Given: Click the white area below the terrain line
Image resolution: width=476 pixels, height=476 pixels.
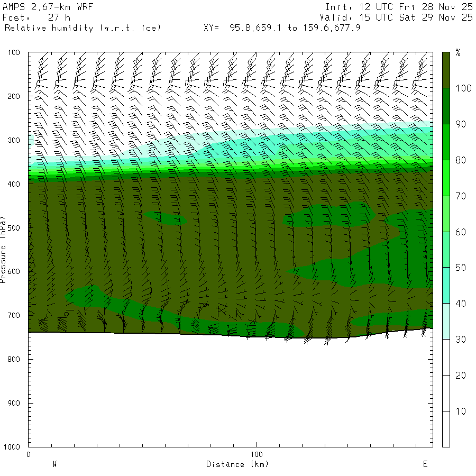Looking at the screenshot, I should tap(231, 391).
